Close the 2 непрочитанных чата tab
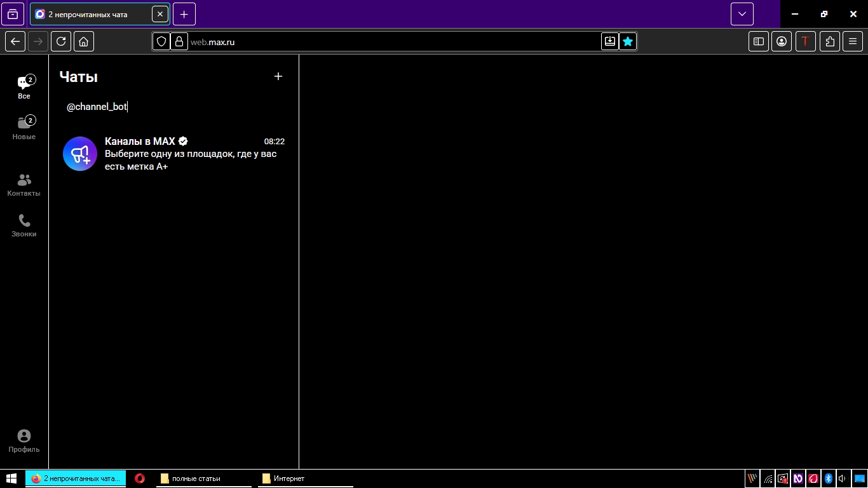The image size is (868, 488). [x=160, y=14]
